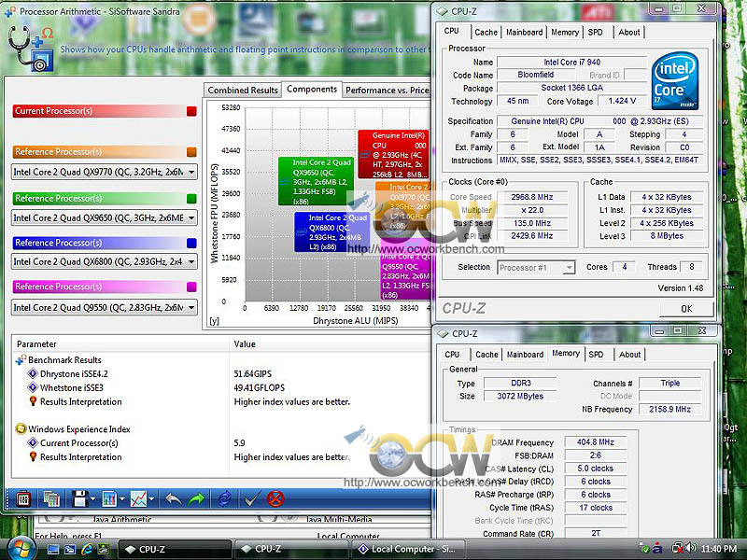Select the Components tab in Sandra

[312, 89]
